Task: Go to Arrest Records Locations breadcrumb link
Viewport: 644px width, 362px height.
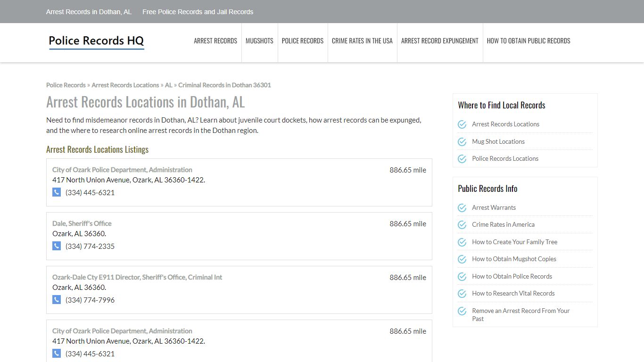Action: tap(125, 85)
